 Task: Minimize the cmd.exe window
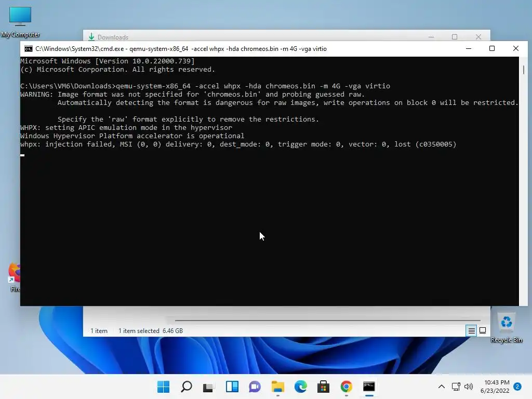pos(469,48)
